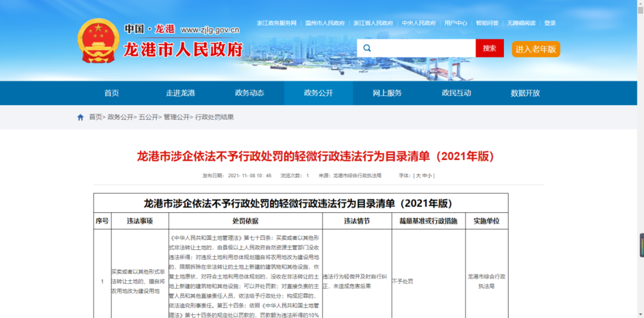The width and height of the screenshot is (644, 318).
Task: Open 走进龙港 navigation menu
Action: [x=181, y=93]
